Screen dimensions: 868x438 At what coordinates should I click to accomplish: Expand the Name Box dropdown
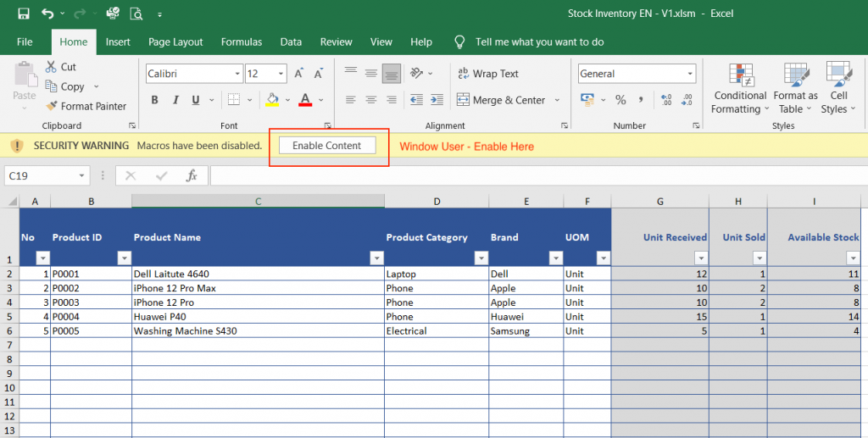pyautogui.click(x=81, y=176)
